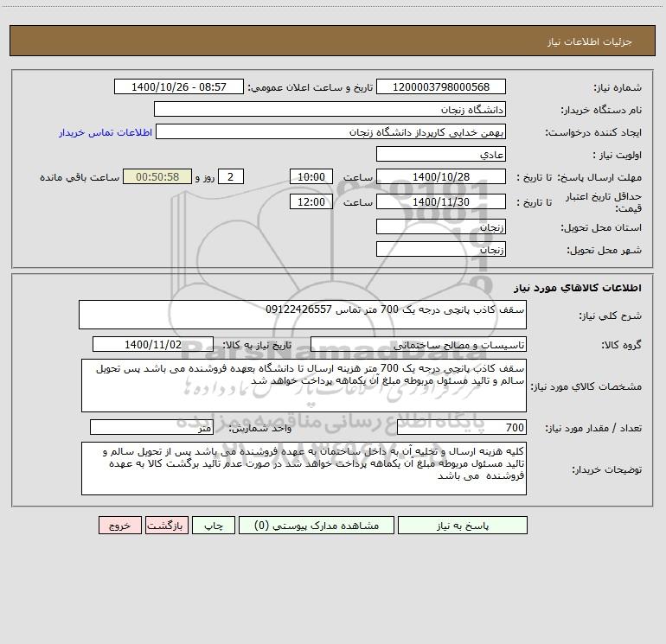Select the need number field 1200003798000568
This screenshot has height=644, width=666.
point(441,87)
